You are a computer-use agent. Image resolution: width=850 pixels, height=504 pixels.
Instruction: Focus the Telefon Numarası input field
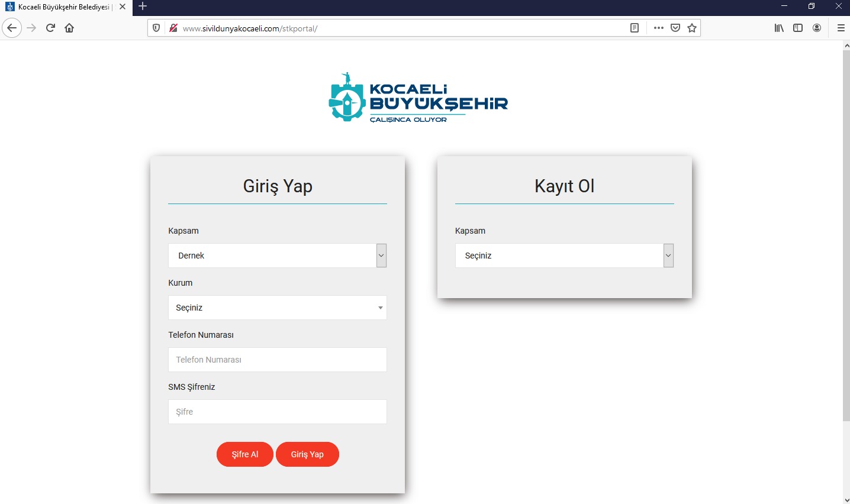278,360
